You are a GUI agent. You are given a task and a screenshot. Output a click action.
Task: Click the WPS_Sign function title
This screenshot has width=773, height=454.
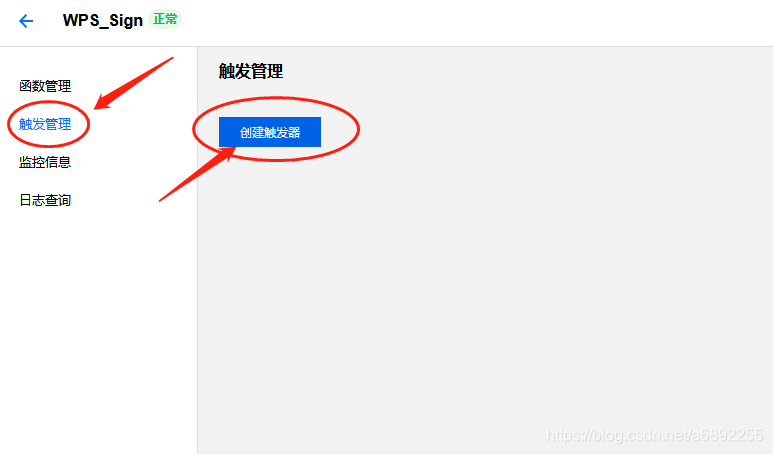(103, 20)
